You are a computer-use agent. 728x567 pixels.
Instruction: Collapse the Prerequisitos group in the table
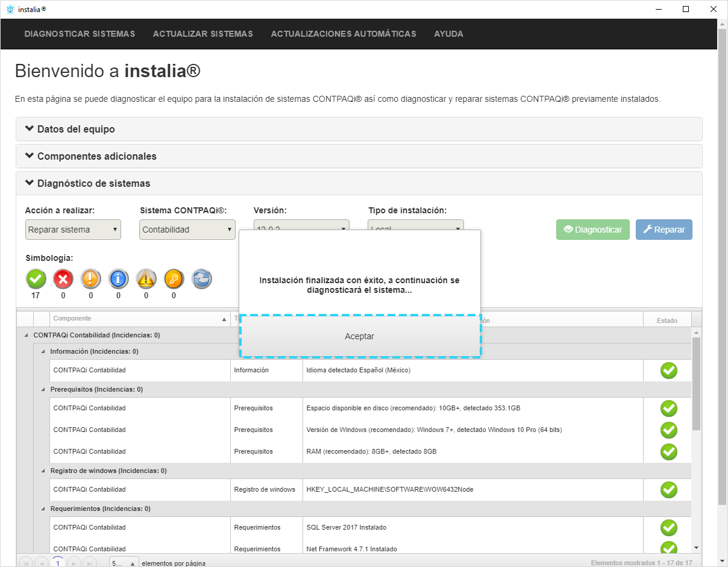tap(43, 389)
